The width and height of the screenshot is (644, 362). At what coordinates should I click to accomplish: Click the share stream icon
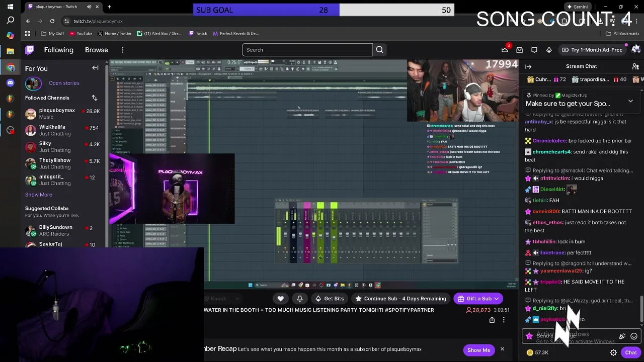click(492, 320)
